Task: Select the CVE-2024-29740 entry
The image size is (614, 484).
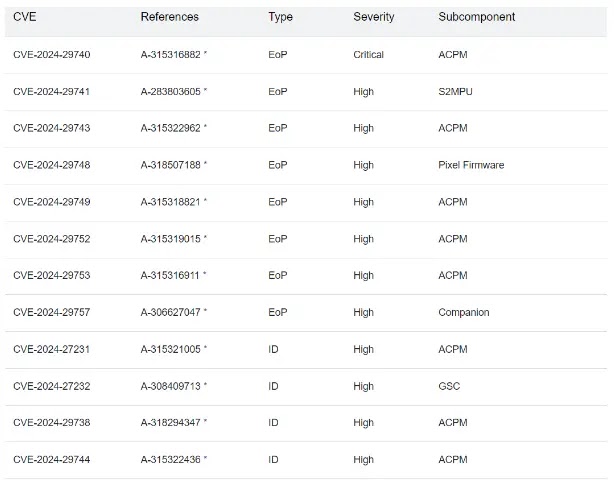Action: pyautogui.click(x=52, y=54)
